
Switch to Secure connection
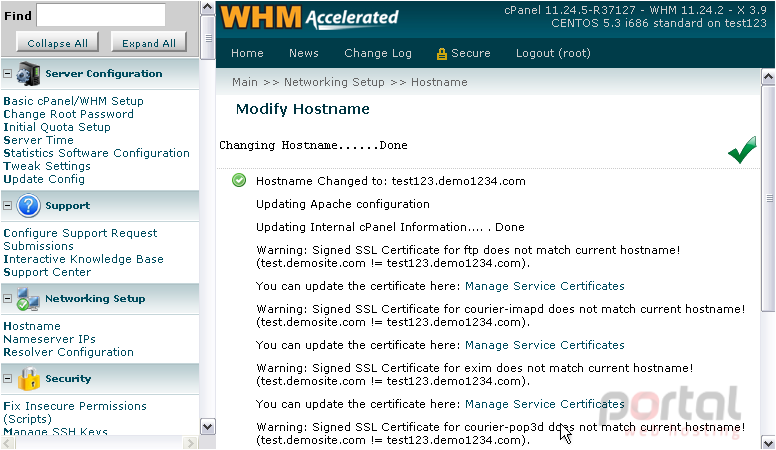[x=470, y=53]
